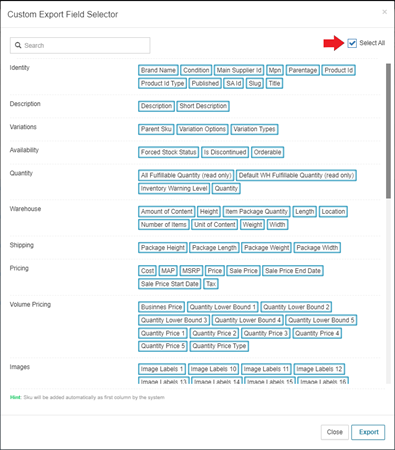Toggle the Quantity Lower Bound 1 field

223,307
